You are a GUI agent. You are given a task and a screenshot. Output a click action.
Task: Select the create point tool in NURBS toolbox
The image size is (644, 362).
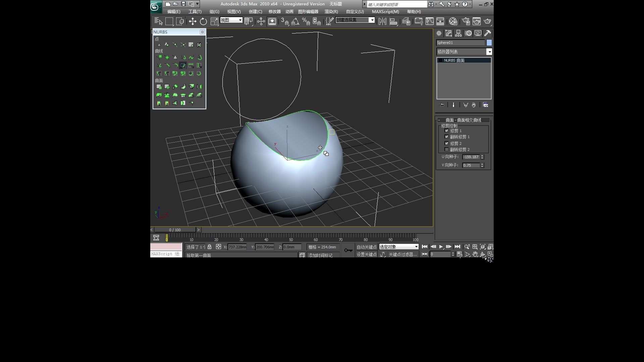pos(159,45)
